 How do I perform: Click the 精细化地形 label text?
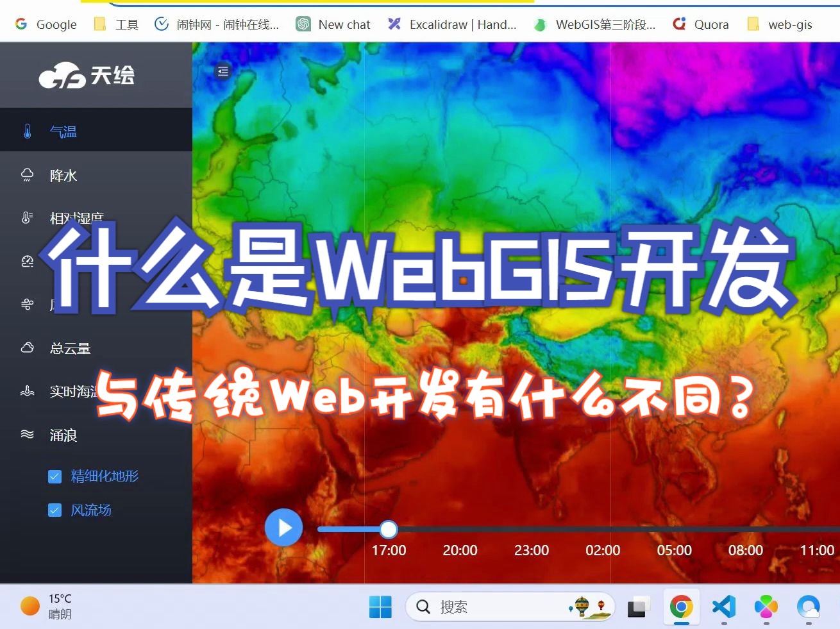tap(105, 476)
